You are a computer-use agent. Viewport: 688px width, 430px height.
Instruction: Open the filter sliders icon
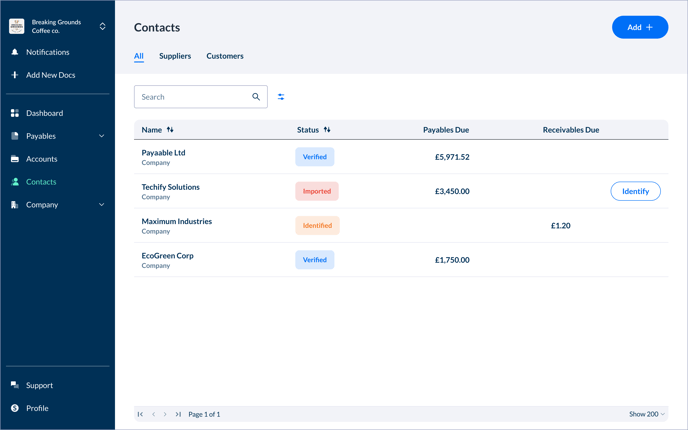[281, 97]
